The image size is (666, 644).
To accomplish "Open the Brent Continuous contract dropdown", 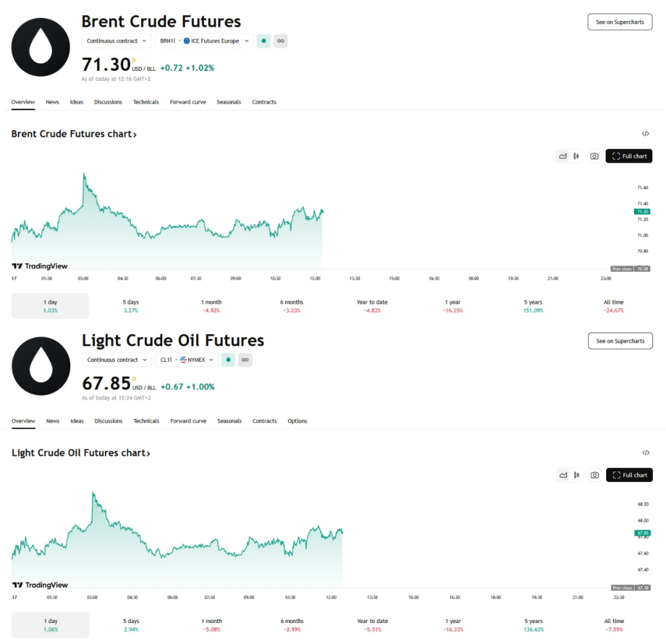I will [x=117, y=41].
